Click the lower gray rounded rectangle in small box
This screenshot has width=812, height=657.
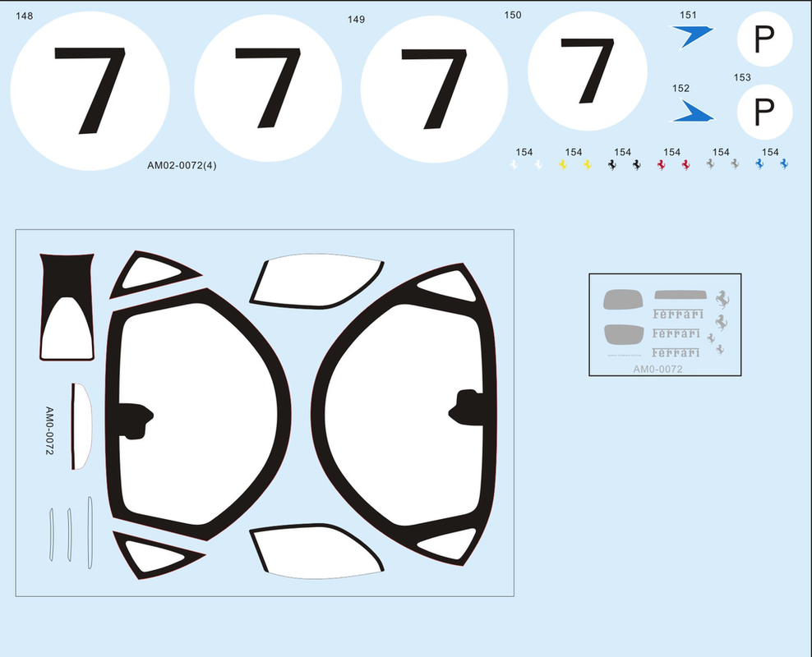[624, 334]
